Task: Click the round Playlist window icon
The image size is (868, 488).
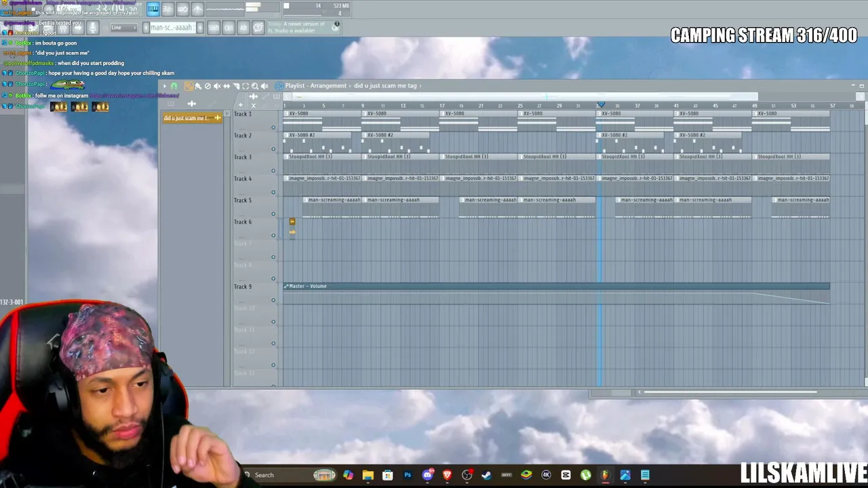Action: click(x=279, y=86)
